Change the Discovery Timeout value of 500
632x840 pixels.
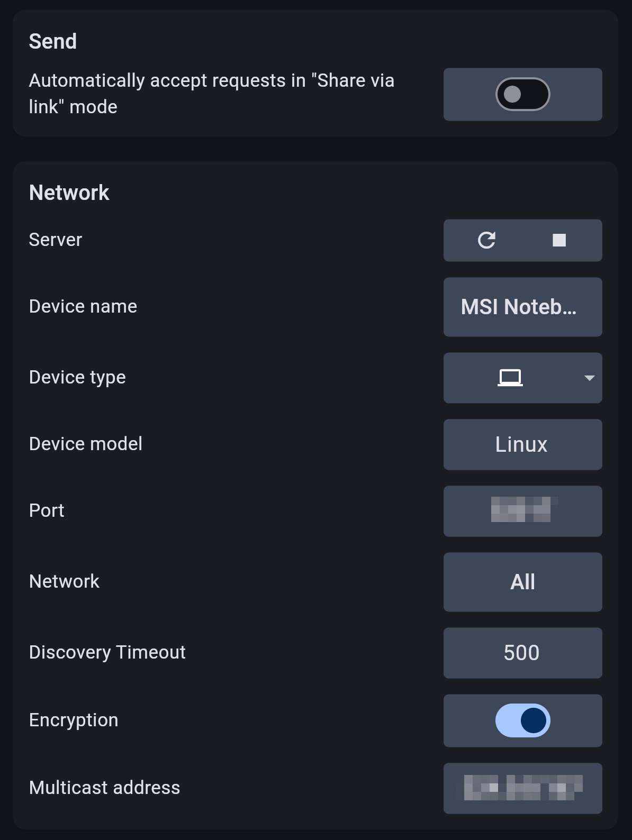(522, 653)
